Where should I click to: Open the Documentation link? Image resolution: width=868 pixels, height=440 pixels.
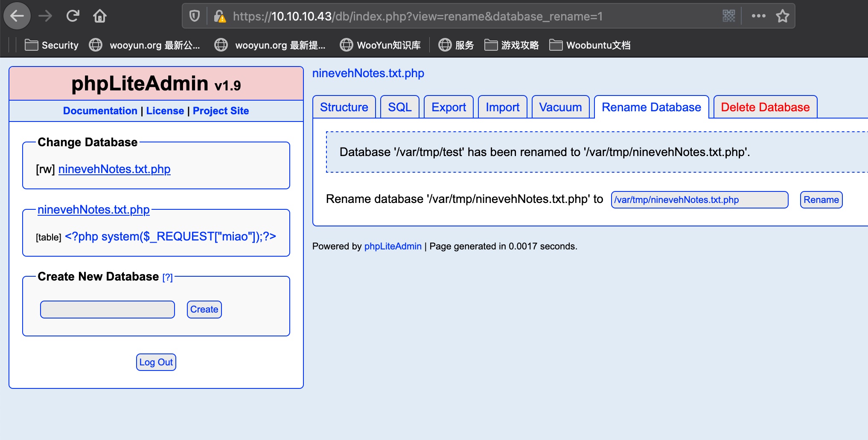[100, 111]
